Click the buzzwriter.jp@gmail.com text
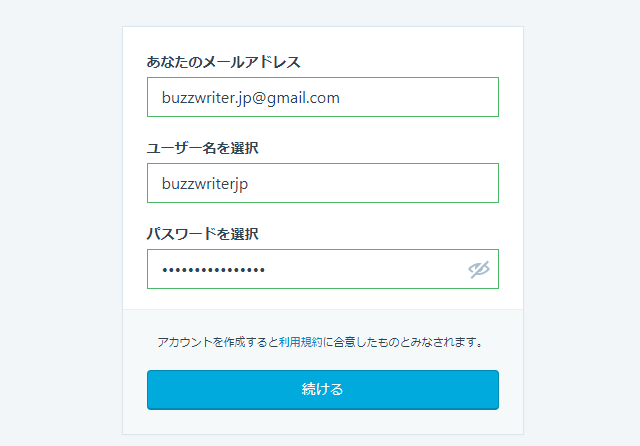This screenshot has width=640, height=446. (x=251, y=97)
